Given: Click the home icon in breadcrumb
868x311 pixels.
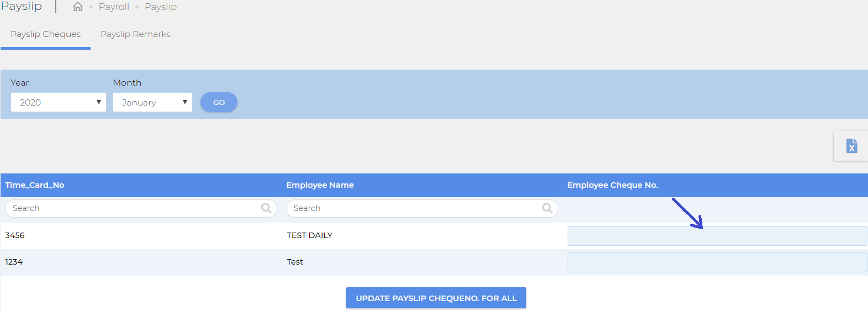Looking at the screenshot, I should click(x=78, y=7).
